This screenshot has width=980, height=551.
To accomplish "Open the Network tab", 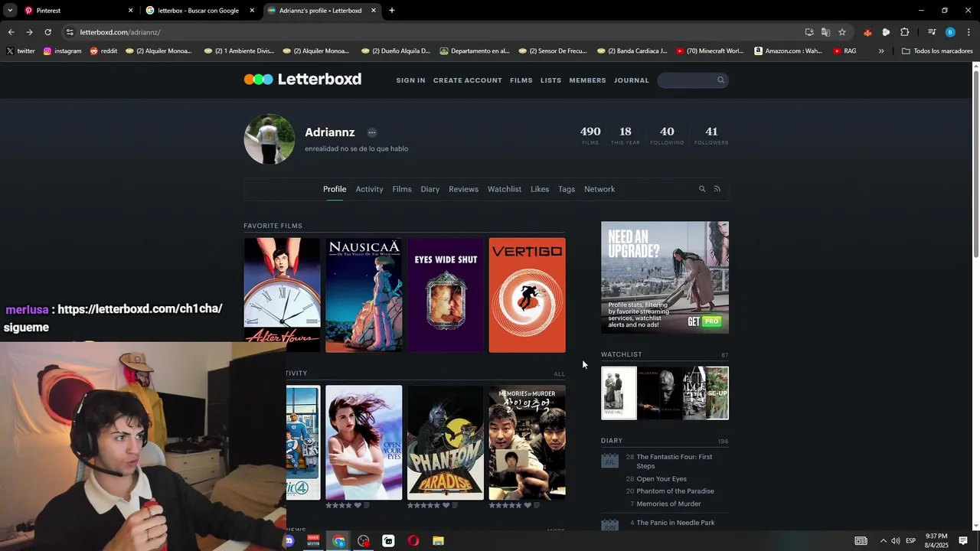I will click(599, 189).
